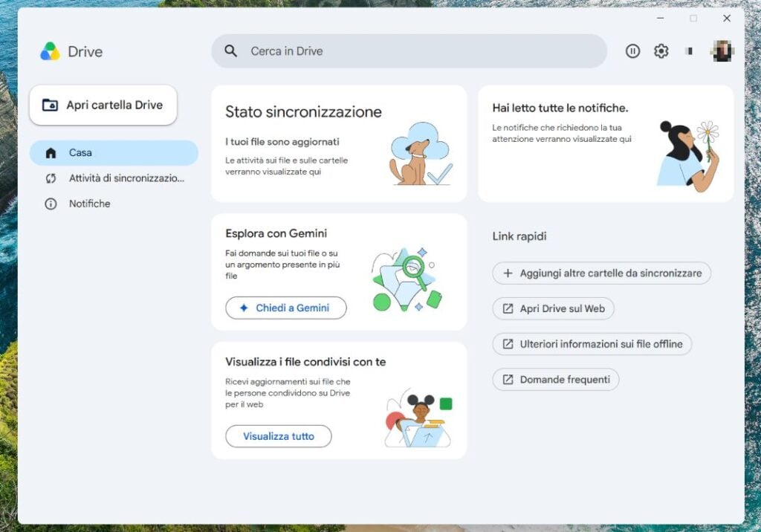Click the Gemini sparkle icon in button
The image size is (761, 532).
tap(244, 308)
